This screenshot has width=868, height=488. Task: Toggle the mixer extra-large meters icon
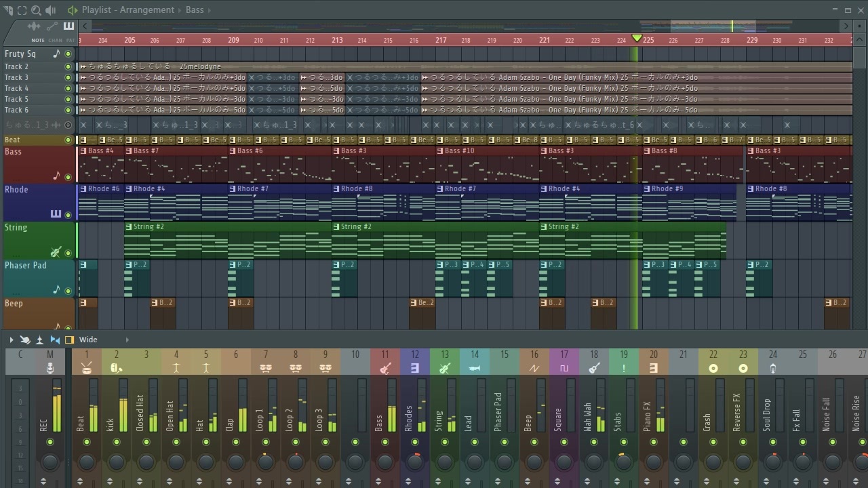click(x=69, y=340)
